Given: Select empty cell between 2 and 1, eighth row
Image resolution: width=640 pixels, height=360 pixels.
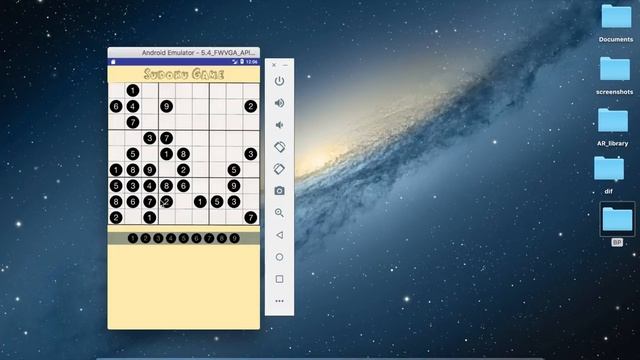Looking at the screenshot, I should click(183, 202).
